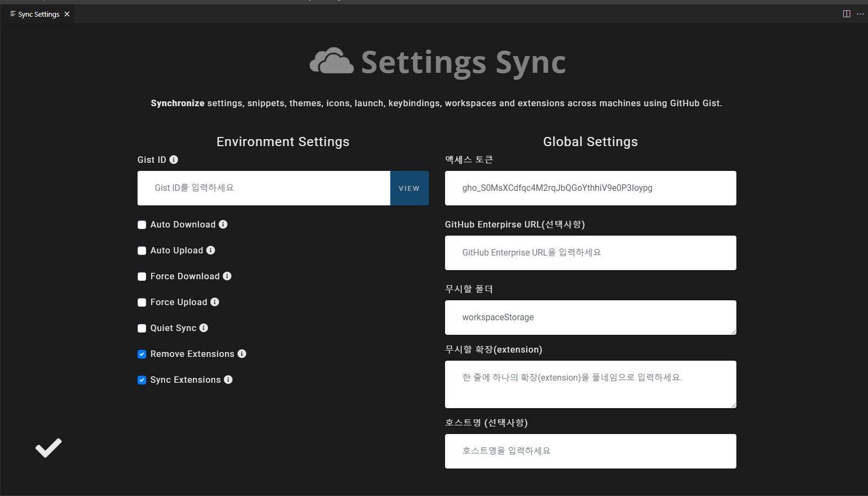Click the Sync Extensions info icon

[228, 380]
